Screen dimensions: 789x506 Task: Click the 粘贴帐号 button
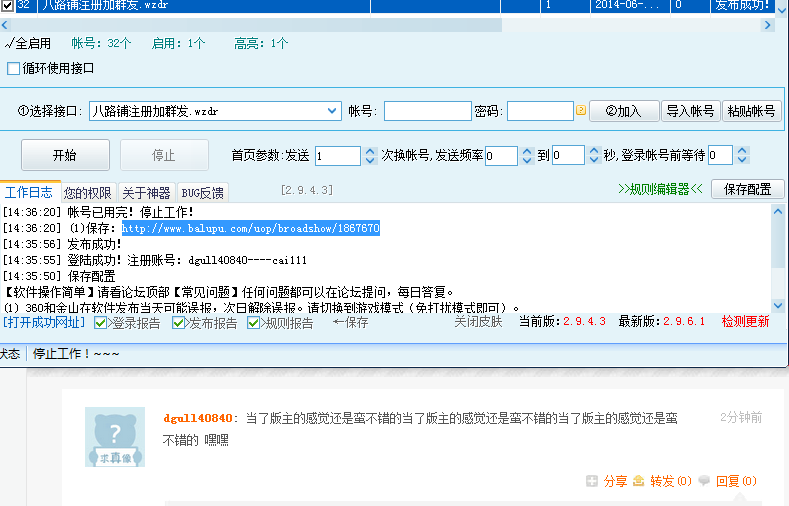(751, 111)
